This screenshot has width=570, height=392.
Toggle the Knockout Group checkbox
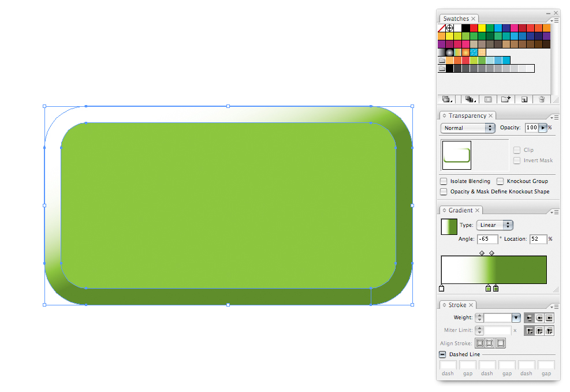pyautogui.click(x=500, y=181)
